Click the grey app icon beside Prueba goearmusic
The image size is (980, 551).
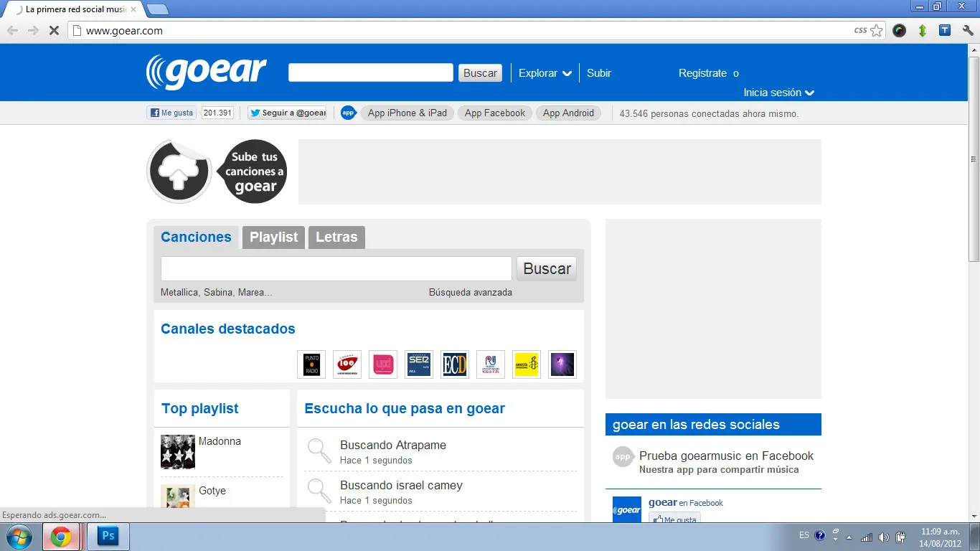[x=623, y=456]
